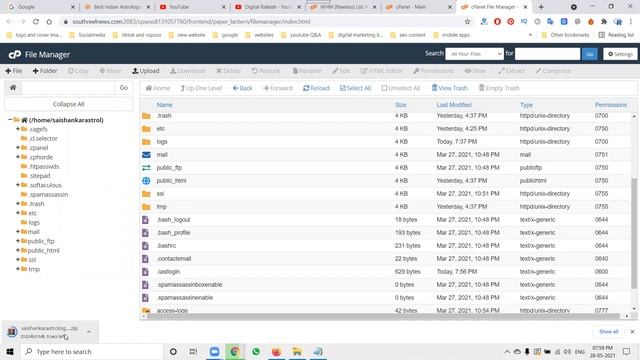
Task: Click the vertical scrollbar of file list
Action: click(x=634, y=233)
